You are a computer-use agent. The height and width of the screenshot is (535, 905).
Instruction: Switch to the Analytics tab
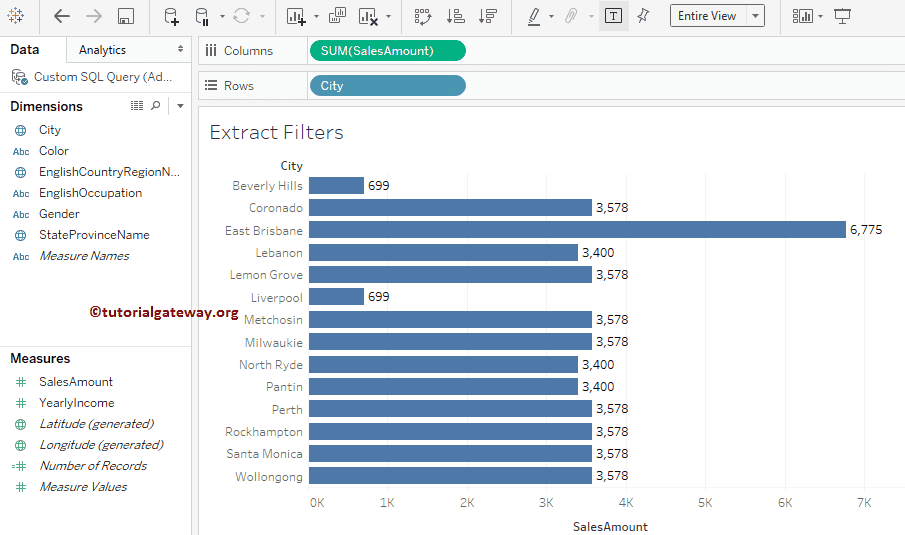[x=129, y=50]
